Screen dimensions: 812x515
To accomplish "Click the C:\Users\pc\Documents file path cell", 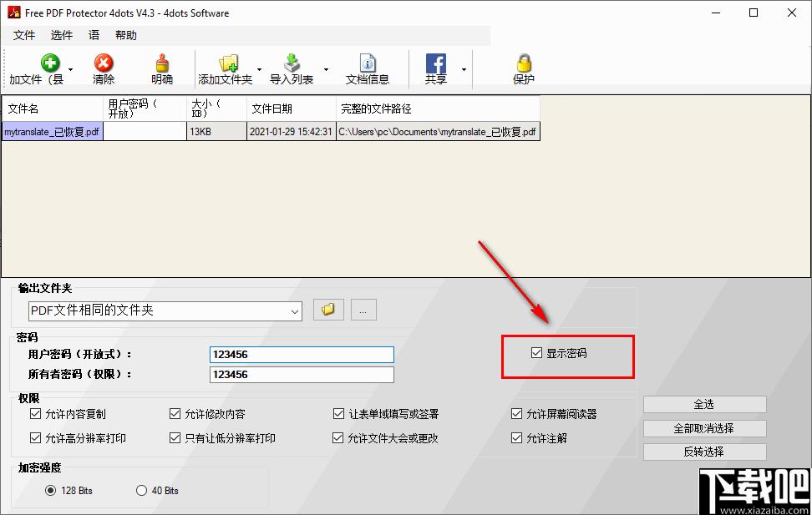I will coord(438,132).
